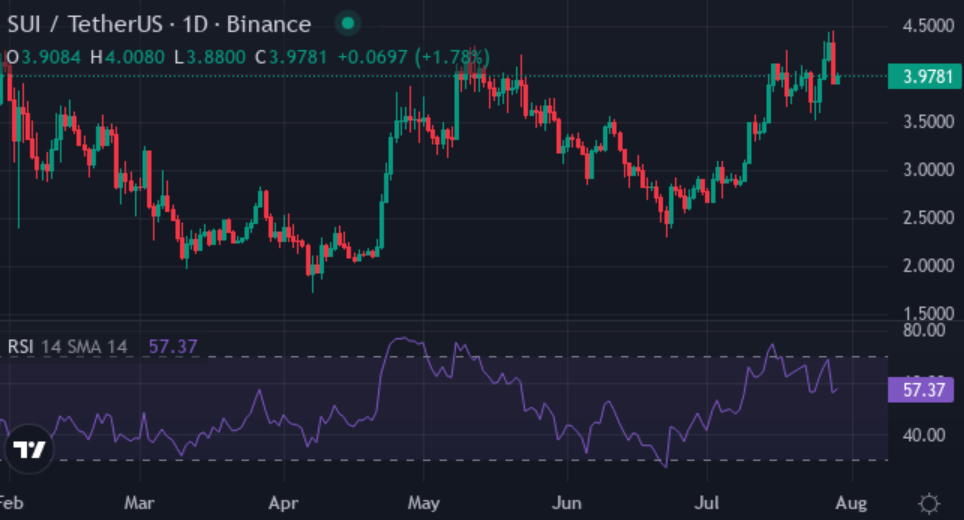Image resolution: width=964 pixels, height=520 pixels.
Task: Click the close value C3.9781
Action: click(291, 58)
